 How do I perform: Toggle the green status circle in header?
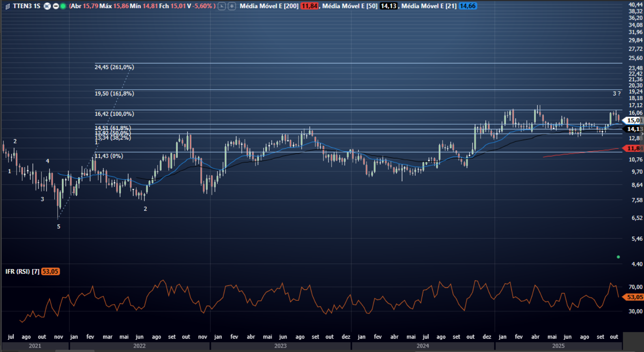point(63,6)
